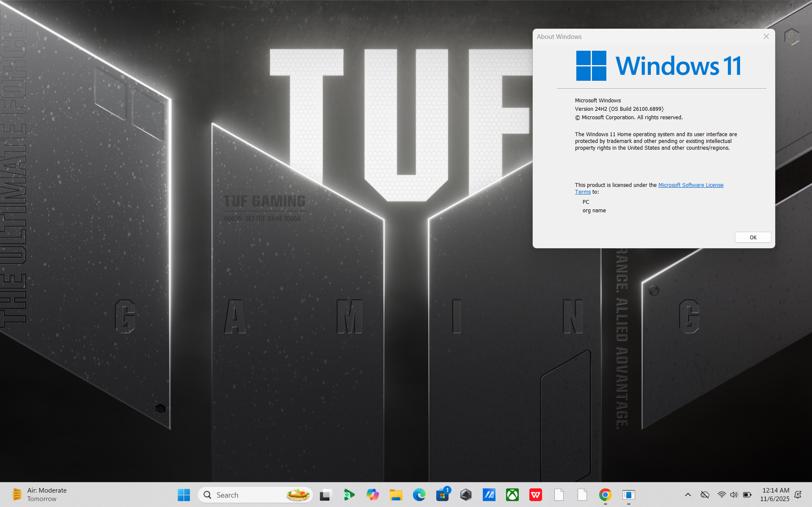The height and width of the screenshot is (507, 812).
Task: Click the taskbar Search box
Action: point(255,495)
